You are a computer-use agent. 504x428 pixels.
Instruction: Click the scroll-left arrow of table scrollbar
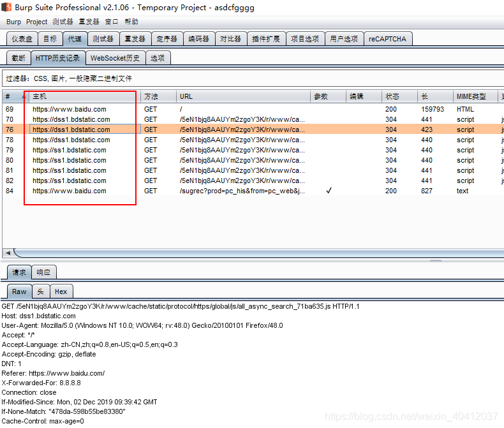click(8, 253)
